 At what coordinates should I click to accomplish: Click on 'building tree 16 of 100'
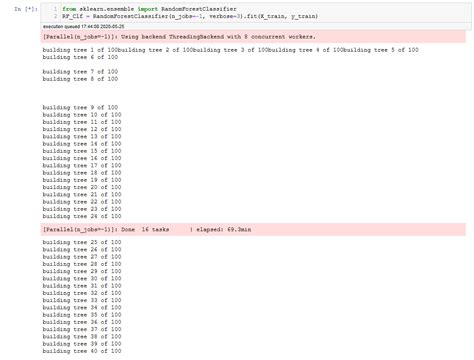pos(82,158)
